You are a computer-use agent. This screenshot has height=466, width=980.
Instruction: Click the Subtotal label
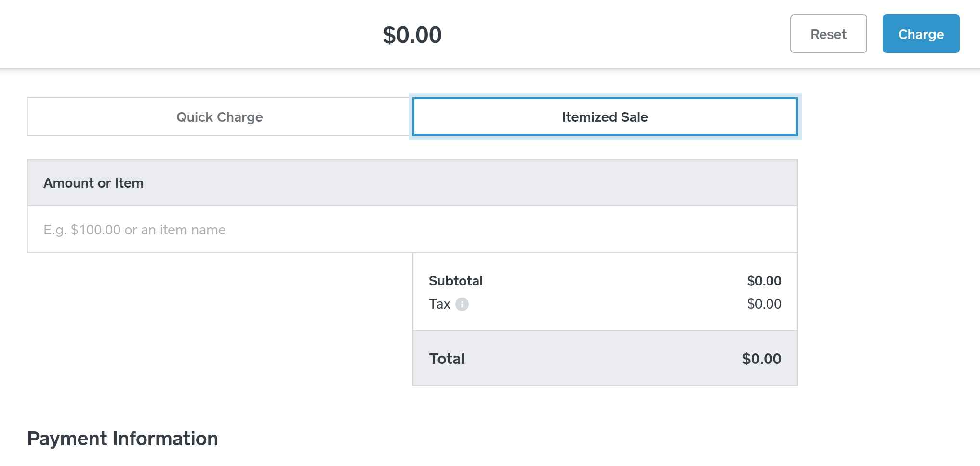[455, 281]
